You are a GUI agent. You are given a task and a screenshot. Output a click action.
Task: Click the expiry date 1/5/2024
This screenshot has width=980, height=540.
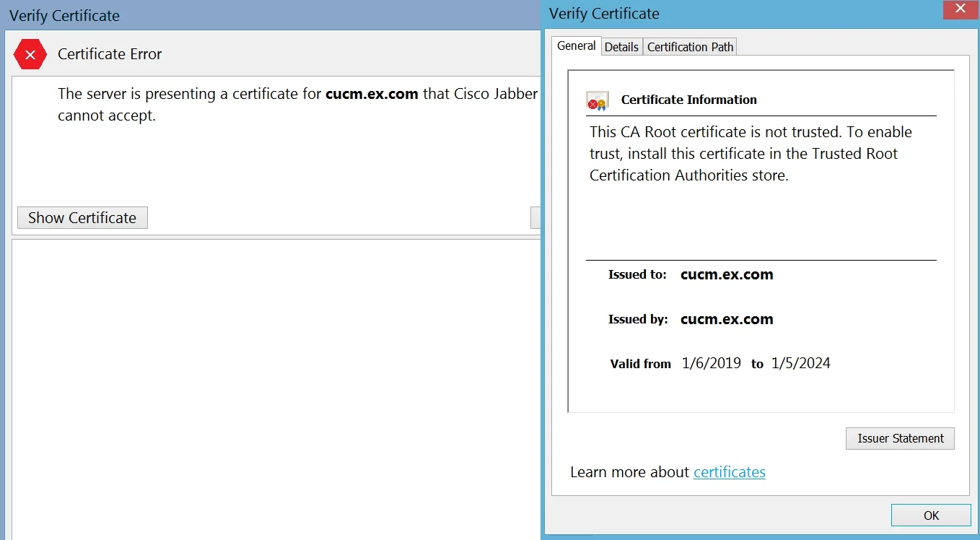801,363
